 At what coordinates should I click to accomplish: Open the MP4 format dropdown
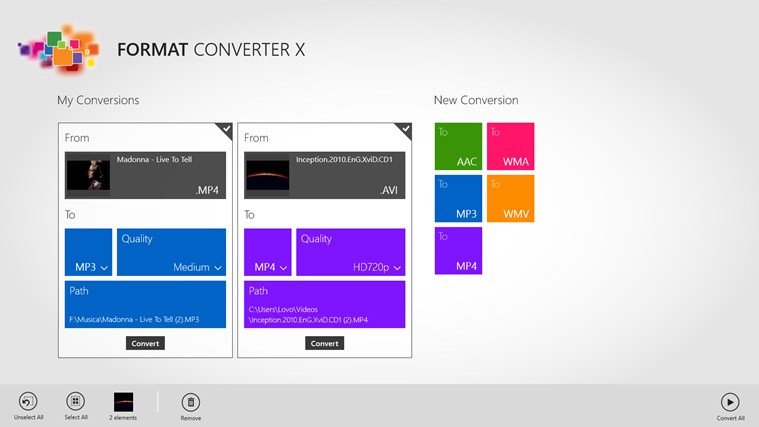click(268, 252)
